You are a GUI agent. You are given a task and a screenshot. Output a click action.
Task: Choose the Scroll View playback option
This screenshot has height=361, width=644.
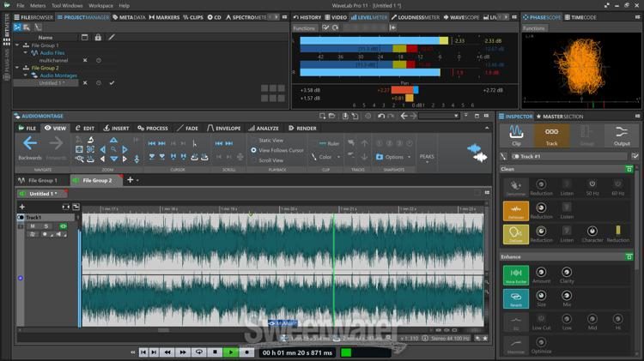coord(270,160)
